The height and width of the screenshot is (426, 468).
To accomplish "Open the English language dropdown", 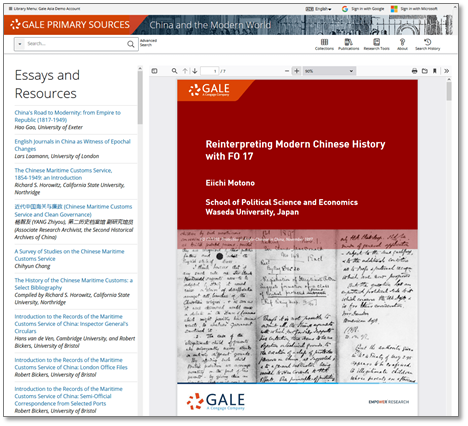I will [x=318, y=9].
